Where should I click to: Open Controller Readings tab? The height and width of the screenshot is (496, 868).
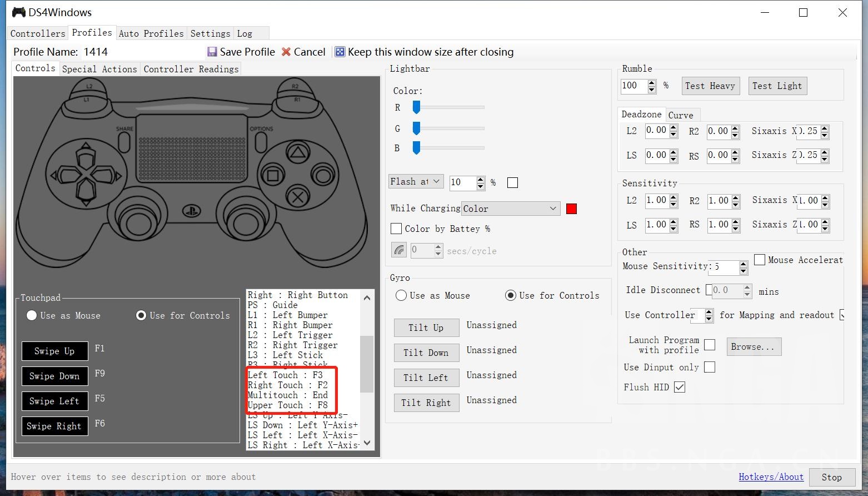[191, 69]
